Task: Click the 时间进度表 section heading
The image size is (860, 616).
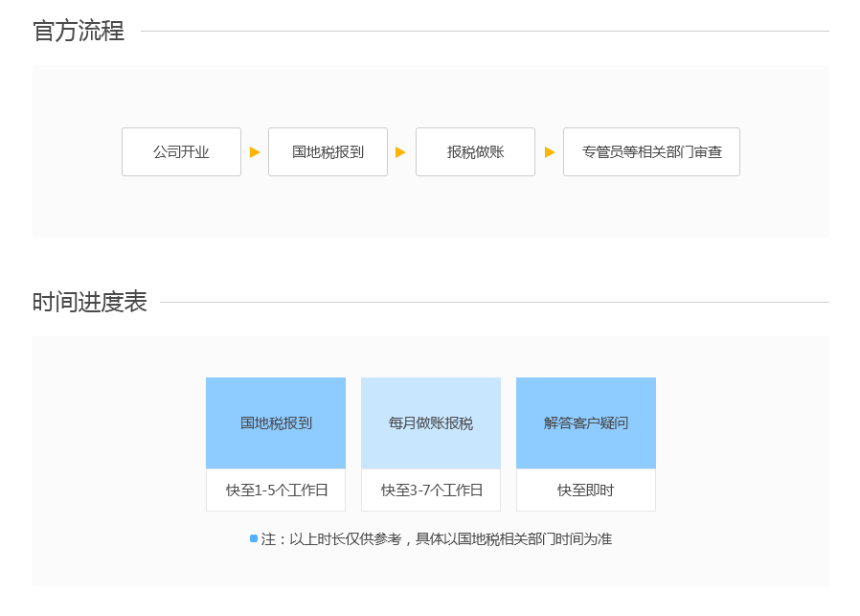Action: (90, 302)
